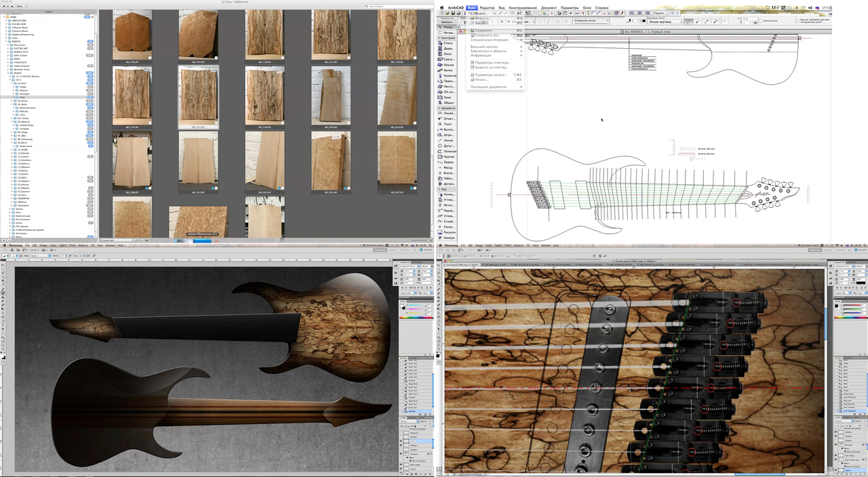Select the Лестница (stair) tool in ArchiCAD toolbox

(446, 87)
